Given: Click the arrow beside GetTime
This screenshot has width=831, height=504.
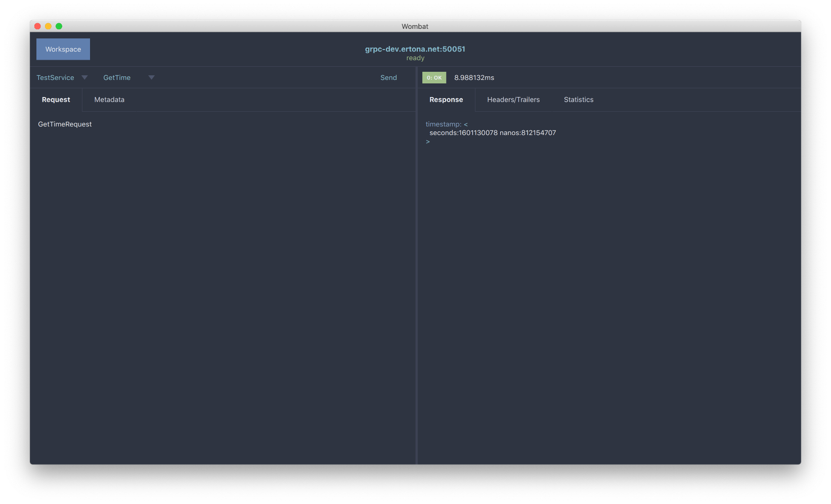Looking at the screenshot, I should 151,77.
